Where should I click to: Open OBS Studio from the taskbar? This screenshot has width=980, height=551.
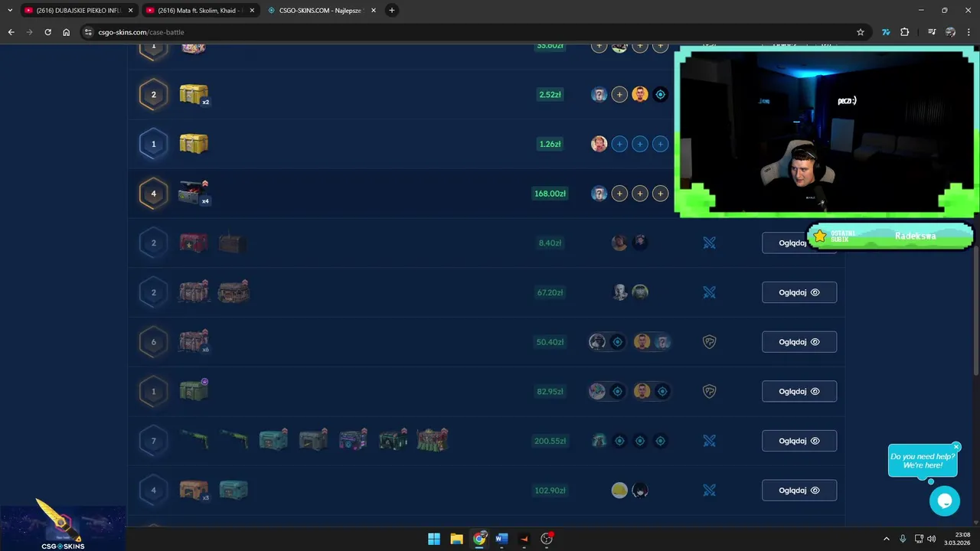pyautogui.click(x=547, y=539)
